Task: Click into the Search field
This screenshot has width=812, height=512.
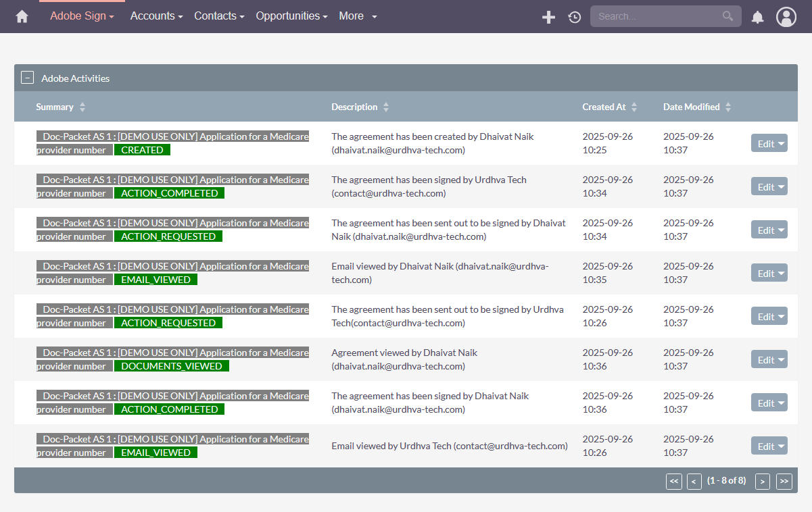Action: [656, 16]
